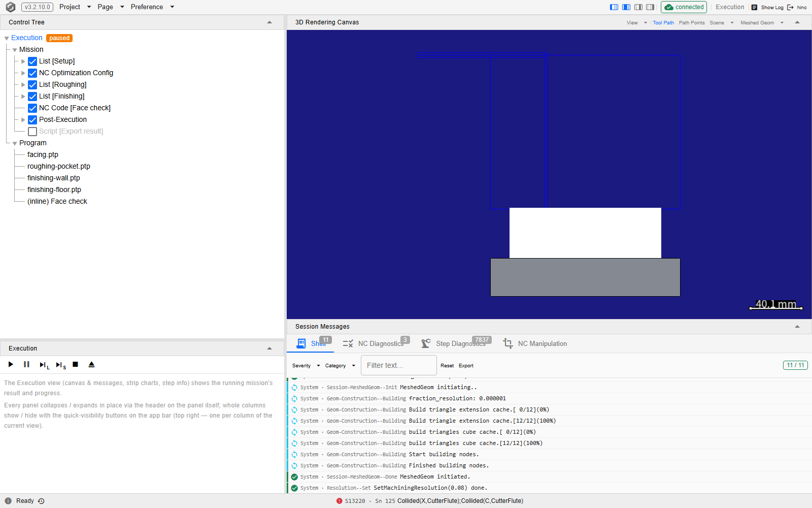Viewport: 812px width, 508px height.
Task: Step to next line (L) button
Action: tap(44, 365)
